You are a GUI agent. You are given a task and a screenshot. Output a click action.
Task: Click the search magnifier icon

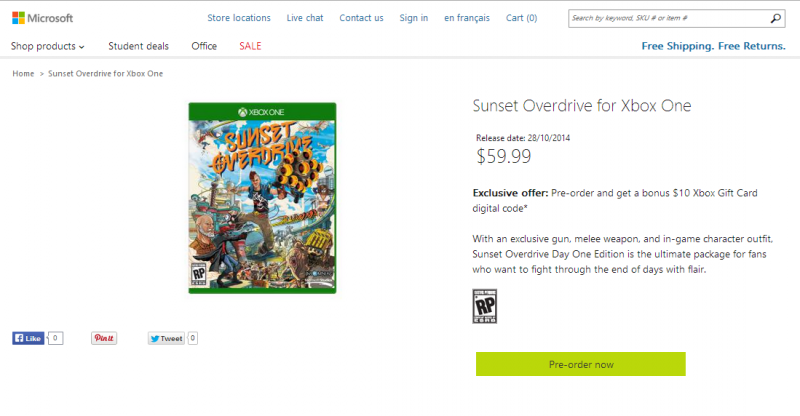click(776, 18)
